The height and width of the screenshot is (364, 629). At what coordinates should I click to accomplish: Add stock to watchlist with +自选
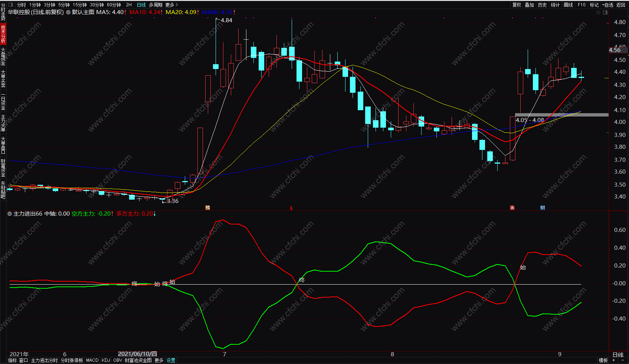pos(608,5)
